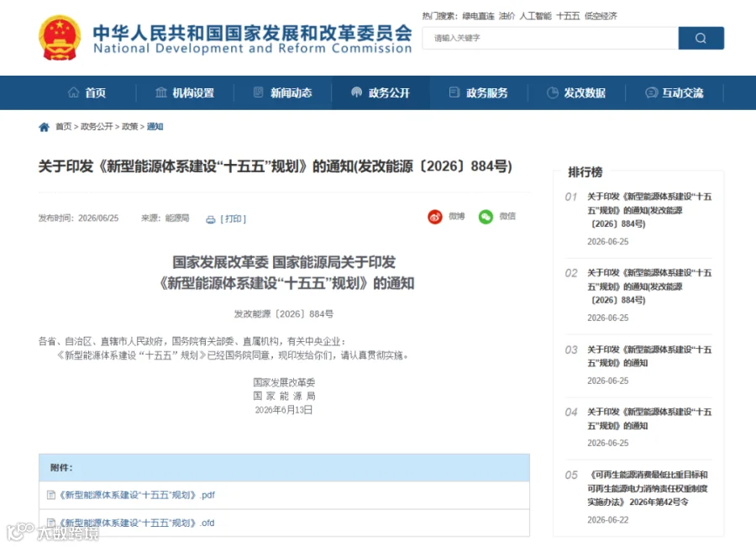This screenshot has width=756, height=547.
Task: Click the [打印] print link
Action: 233,219
